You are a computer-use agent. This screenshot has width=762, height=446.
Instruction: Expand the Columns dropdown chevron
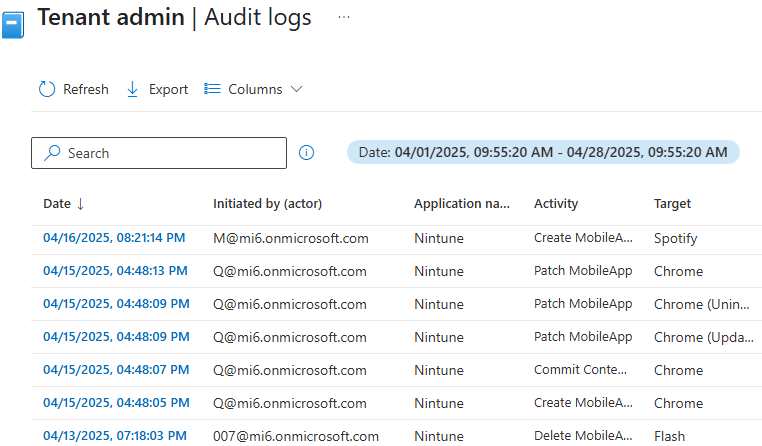(296, 89)
